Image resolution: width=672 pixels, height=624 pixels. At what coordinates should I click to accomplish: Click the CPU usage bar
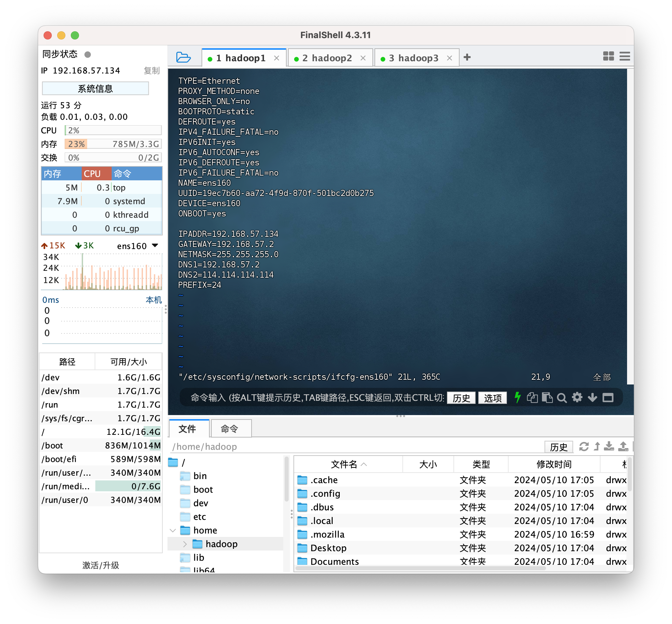pyautogui.click(x=113, y=130)
